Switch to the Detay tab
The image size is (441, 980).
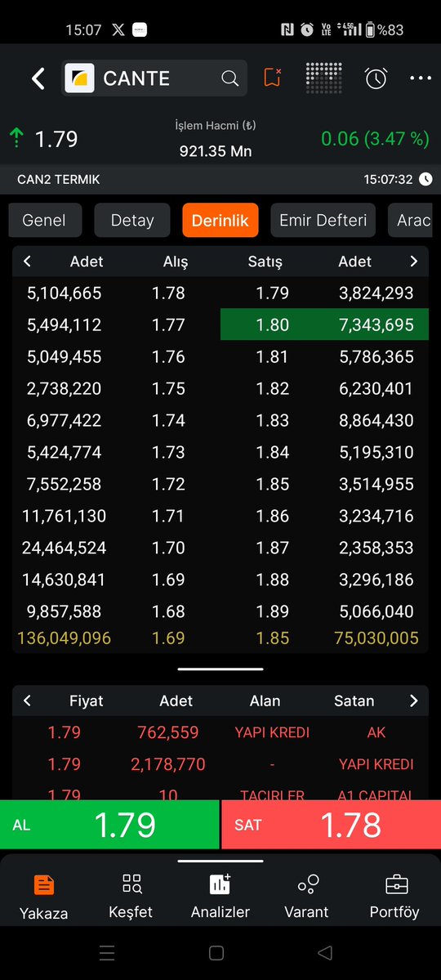[x=131, y=220]
